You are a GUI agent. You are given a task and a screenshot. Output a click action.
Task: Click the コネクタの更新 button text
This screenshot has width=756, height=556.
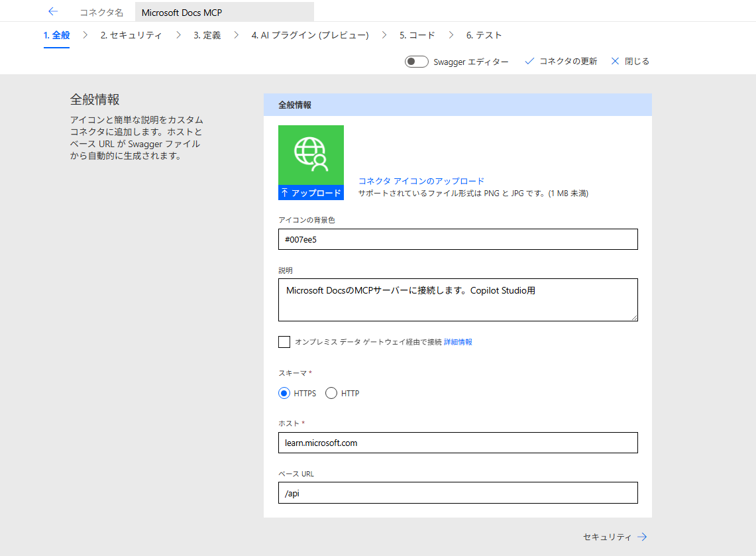tap(568, 61)
